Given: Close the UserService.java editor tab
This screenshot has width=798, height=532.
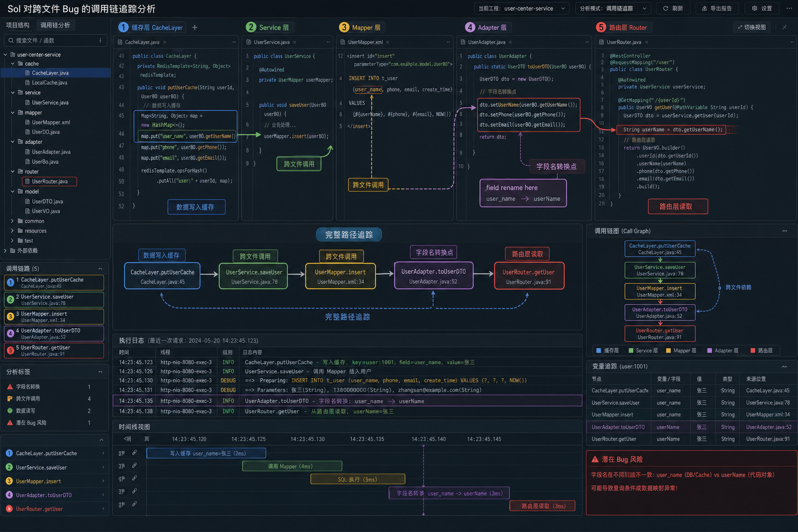Looking at the screenshot, I should (x=295, y=42).
